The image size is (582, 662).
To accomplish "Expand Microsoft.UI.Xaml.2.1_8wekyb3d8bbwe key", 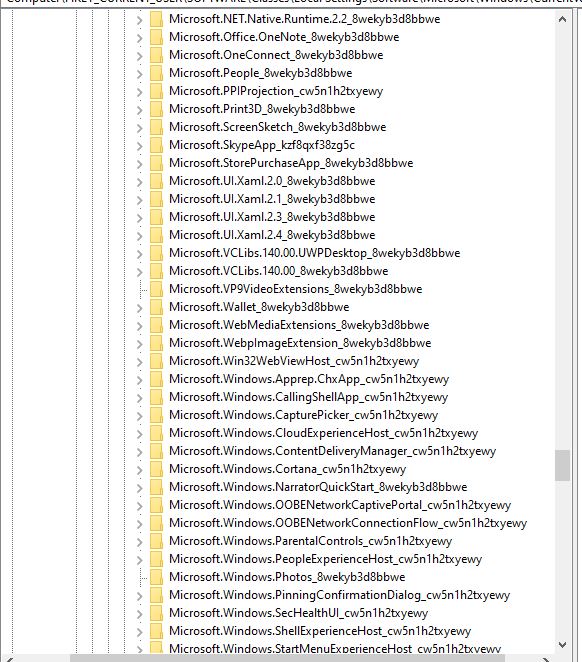I will pos(140,199).
